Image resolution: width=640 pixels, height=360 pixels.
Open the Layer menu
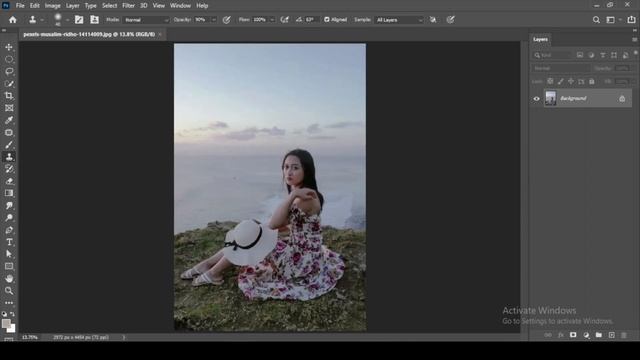pyautogui.click(x=73, y=6)
